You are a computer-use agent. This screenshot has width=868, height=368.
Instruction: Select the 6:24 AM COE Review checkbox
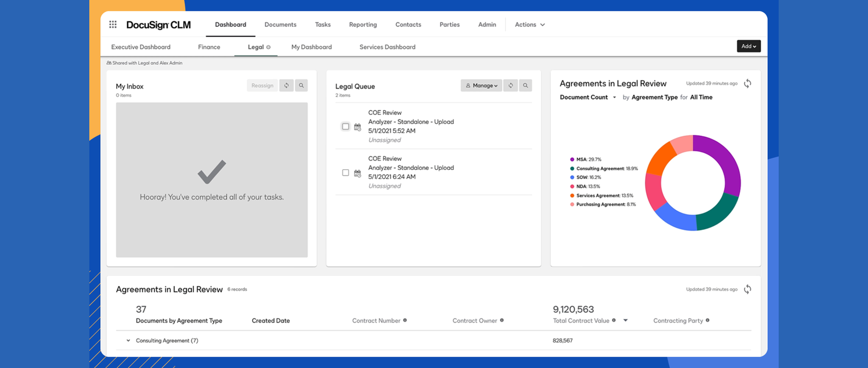[345, 173]
